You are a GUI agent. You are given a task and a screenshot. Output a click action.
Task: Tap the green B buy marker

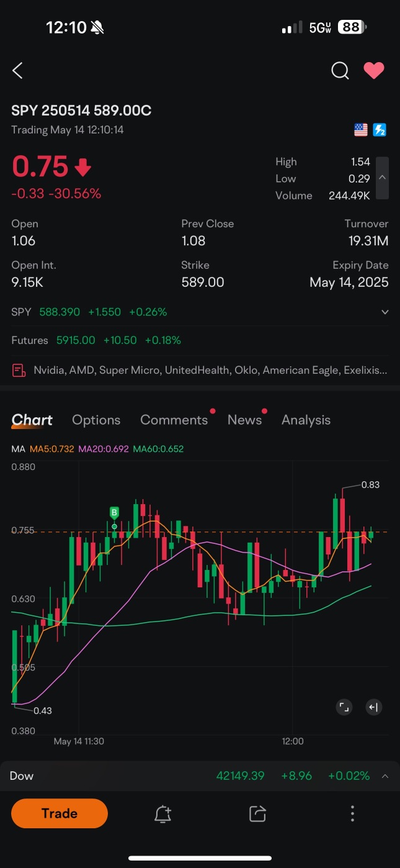[x=114, y=512]
